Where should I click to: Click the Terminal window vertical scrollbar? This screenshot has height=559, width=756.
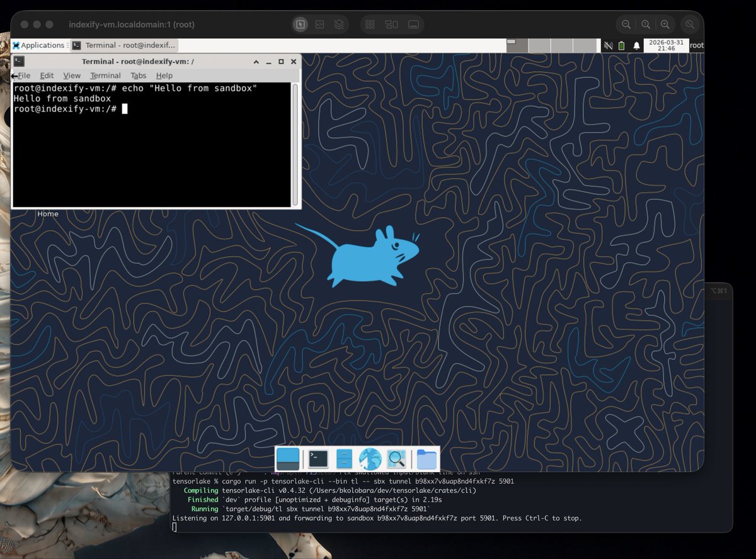click(295, 144)
